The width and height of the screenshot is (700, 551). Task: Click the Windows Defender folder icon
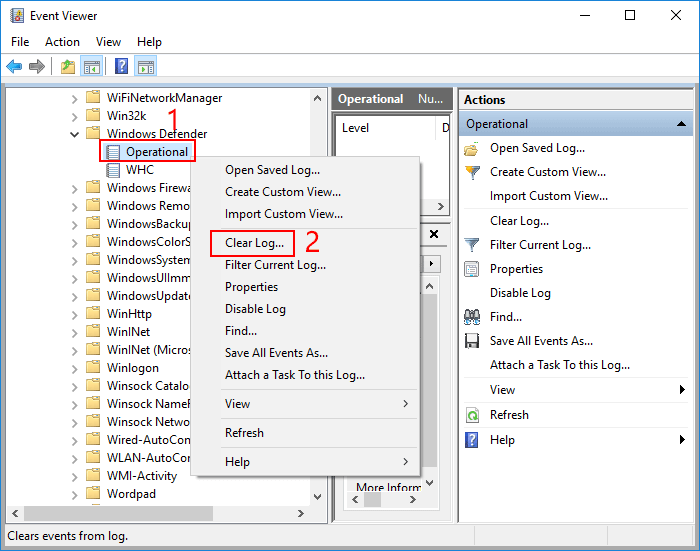[x=93, y=133]
